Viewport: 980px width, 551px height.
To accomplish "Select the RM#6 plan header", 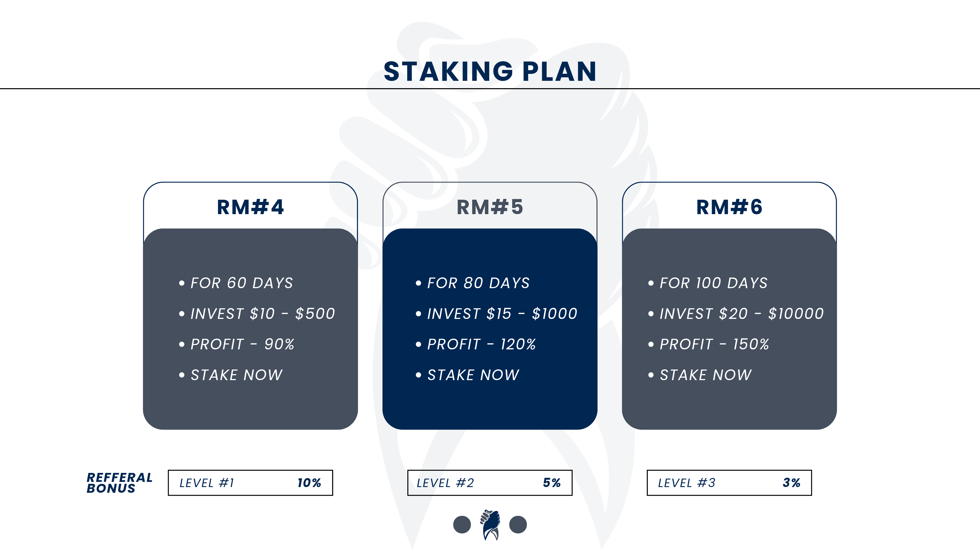I will point(729,207).
